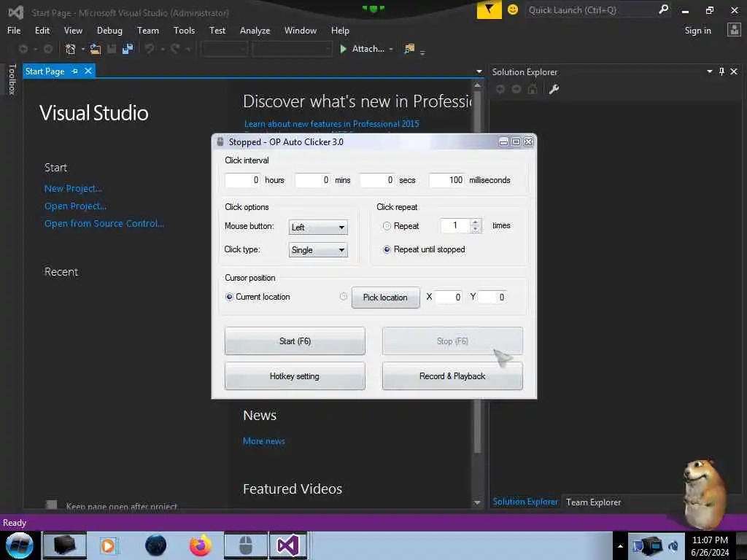This screenshot has width=747, height=560.
Task: Click the New Project... link
Action: coord(73,189)
